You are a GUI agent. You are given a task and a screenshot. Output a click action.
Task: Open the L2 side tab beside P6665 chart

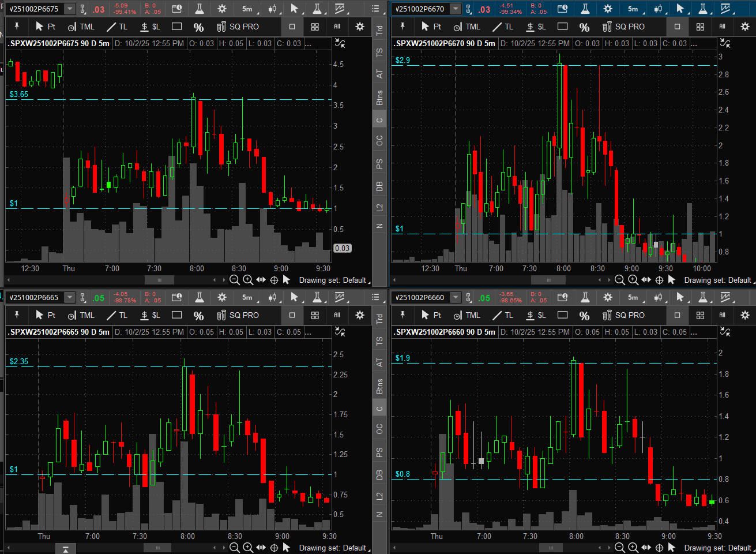[379, 496]
